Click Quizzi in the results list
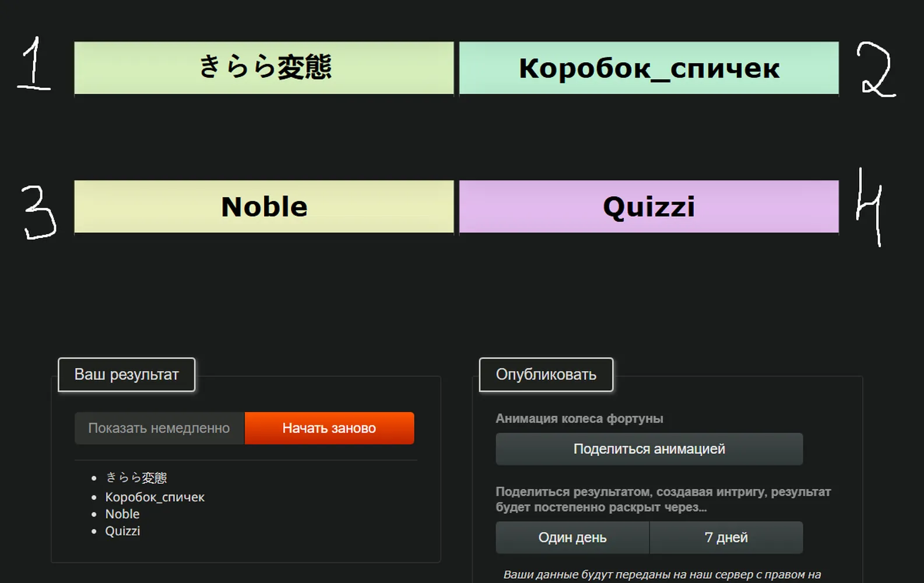 [x=122, y=531]
